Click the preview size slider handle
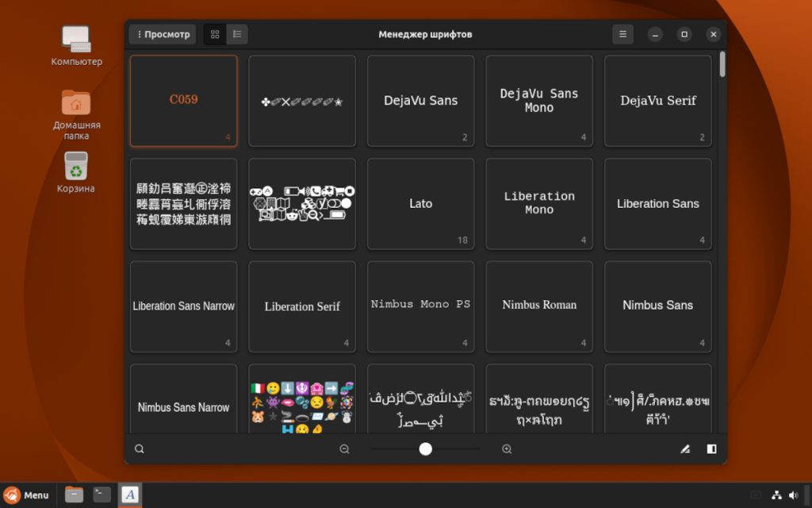The height and width of the screenshot is (508, 812). pos(426,449)
